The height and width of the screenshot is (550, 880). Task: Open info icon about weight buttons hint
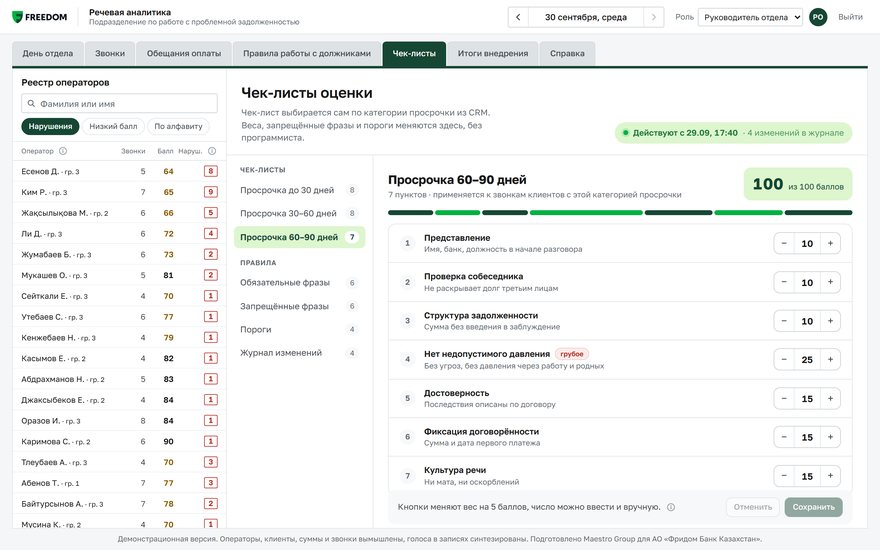tap(671, 507)
